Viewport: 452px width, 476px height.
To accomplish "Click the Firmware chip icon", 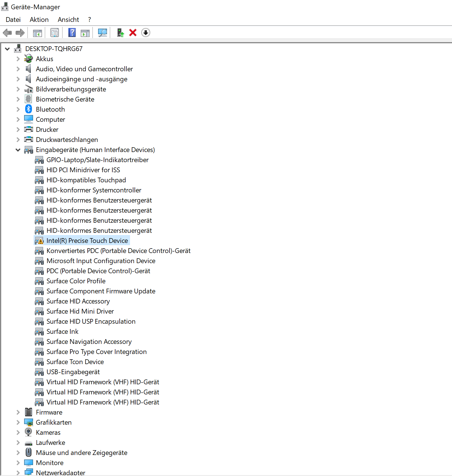I will [x=29, y=412].
